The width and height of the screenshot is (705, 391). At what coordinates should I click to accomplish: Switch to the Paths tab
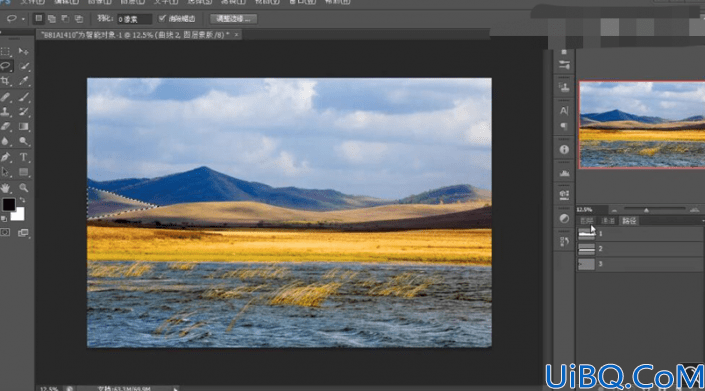coord(629,221)
